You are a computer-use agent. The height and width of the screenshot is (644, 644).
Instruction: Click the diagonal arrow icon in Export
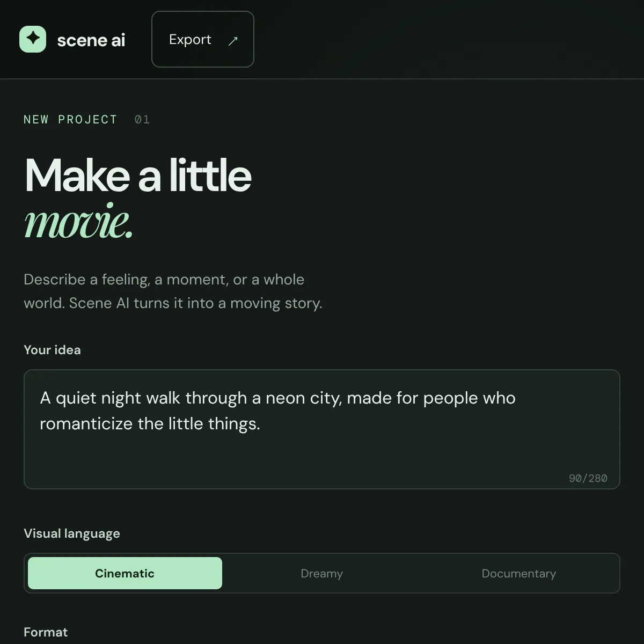233,41
